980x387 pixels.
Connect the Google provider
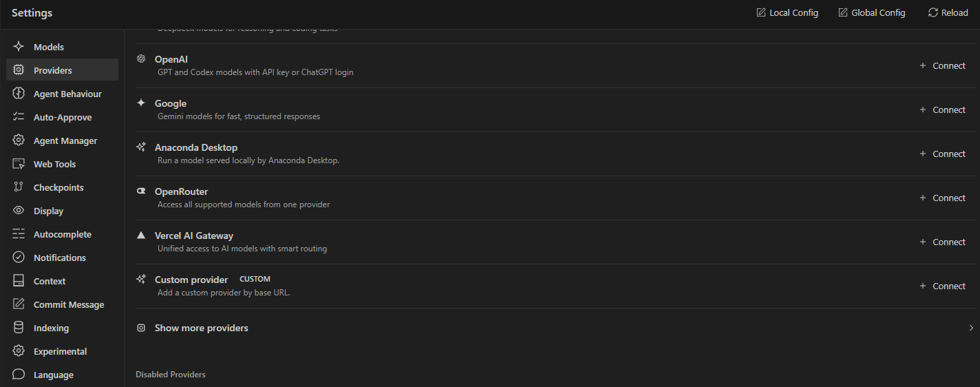(x=943, y=110)
